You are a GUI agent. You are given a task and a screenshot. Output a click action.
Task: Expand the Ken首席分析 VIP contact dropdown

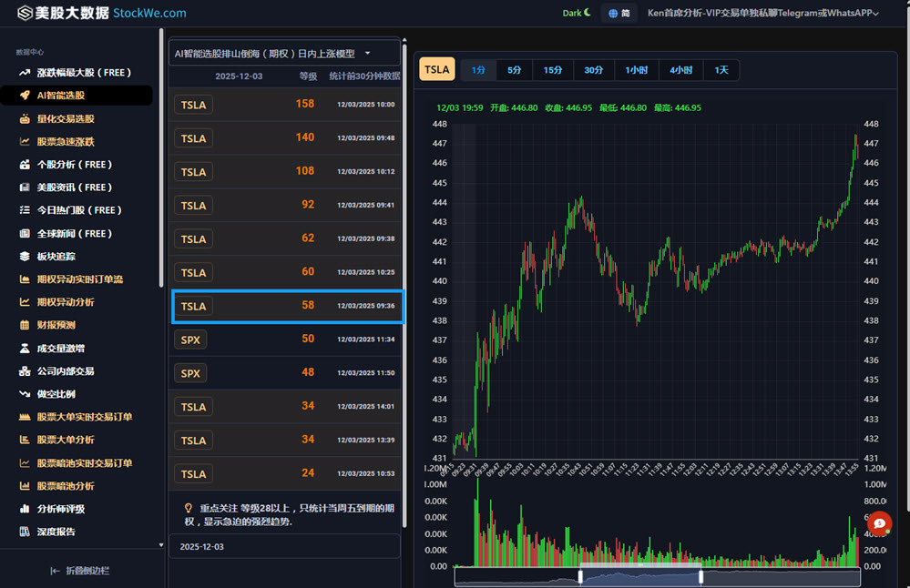[x=762, y=14]
